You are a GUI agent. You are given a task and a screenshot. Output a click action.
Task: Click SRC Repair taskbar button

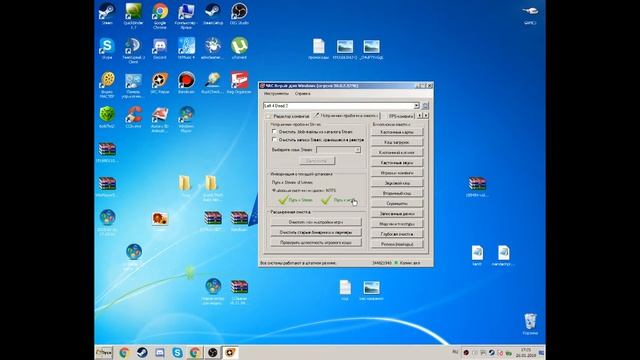point(230,352)
